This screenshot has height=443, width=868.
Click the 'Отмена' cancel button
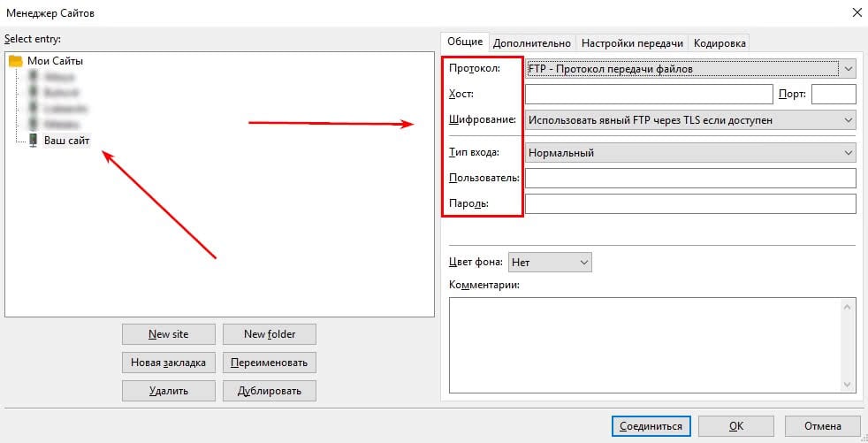tap(823, 426)
